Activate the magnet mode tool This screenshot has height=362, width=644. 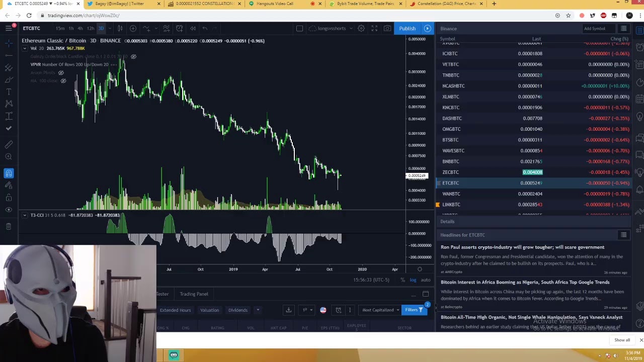click(9, 173)
